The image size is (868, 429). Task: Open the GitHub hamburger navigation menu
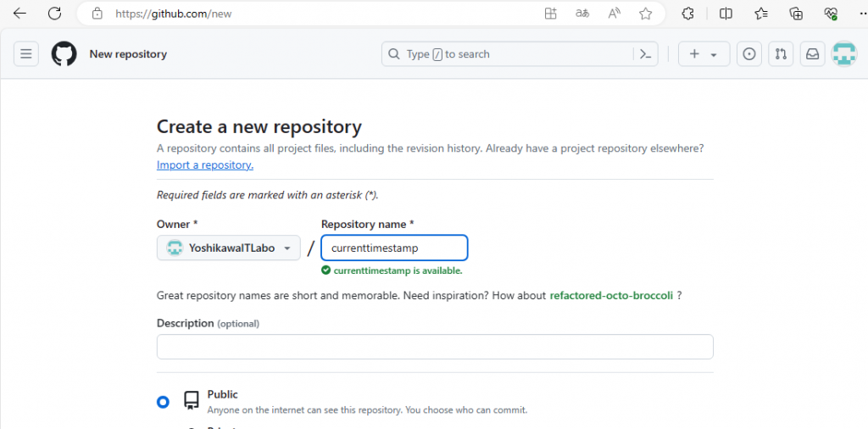pyautogui.click(x=26, y=54)
